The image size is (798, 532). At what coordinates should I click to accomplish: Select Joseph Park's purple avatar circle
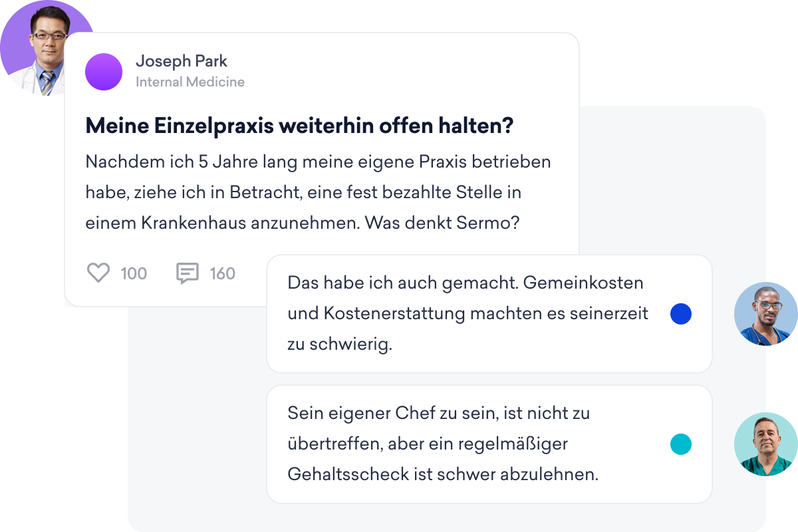pyautogui.click(x=103, y=71)
